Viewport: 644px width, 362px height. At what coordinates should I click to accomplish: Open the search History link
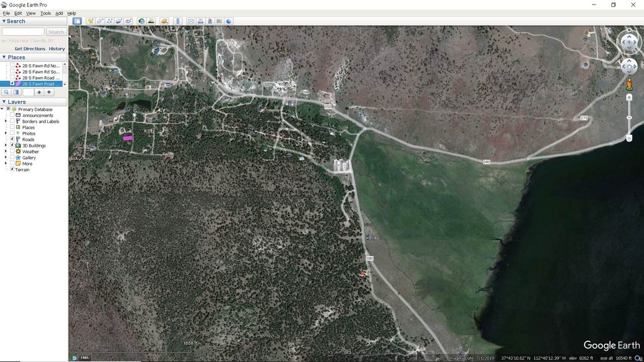coord(57,49)
